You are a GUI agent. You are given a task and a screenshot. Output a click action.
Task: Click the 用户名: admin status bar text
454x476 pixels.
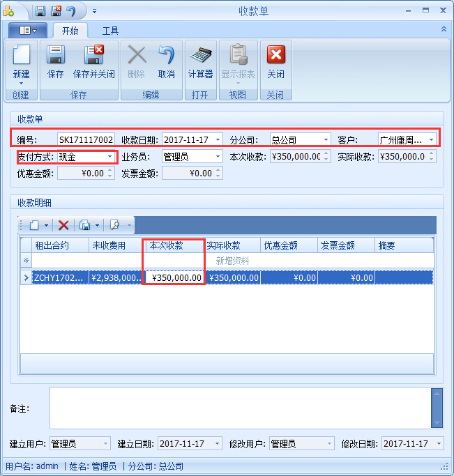point(32,466)
